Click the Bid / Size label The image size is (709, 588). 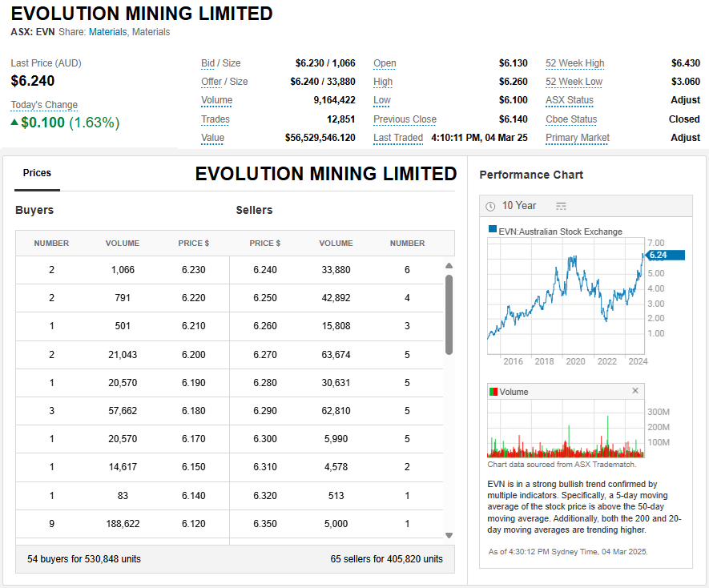point(220,63)
